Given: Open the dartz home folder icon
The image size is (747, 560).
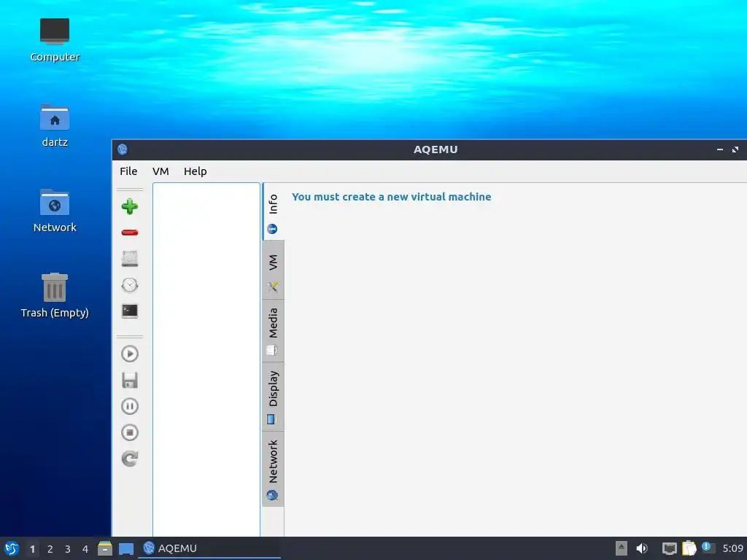Looking at the screenshot, I should [55, 125].
